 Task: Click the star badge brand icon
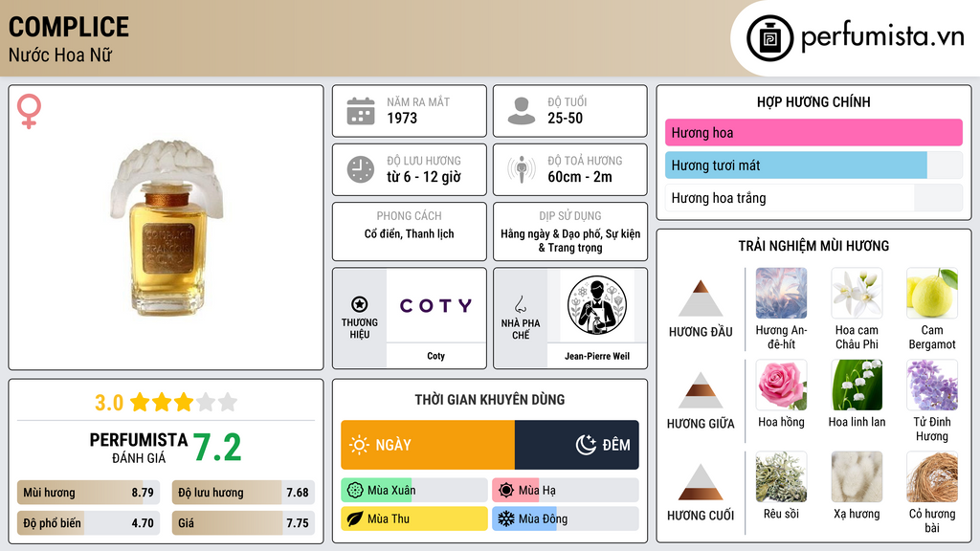click(360, 304)
